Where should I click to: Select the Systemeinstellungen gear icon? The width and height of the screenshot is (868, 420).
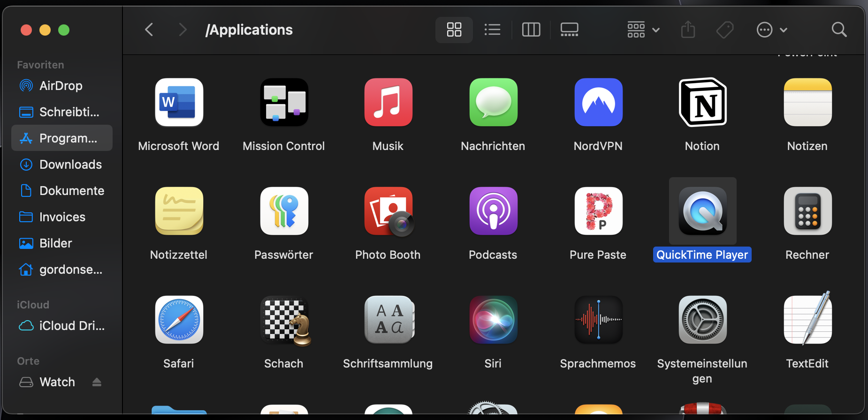pyautogui.click(x=702, y=320)
